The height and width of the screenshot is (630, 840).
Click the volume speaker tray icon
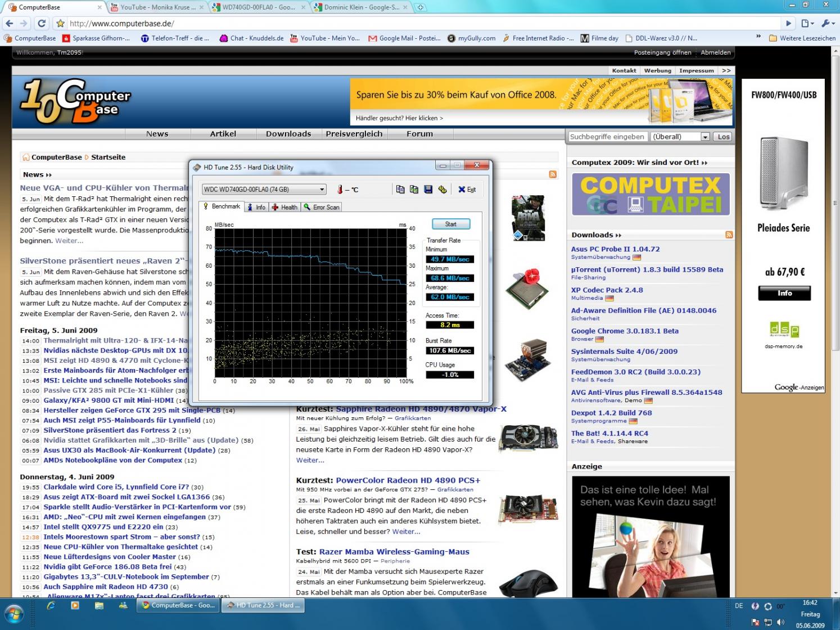click(x=780, y=622)
